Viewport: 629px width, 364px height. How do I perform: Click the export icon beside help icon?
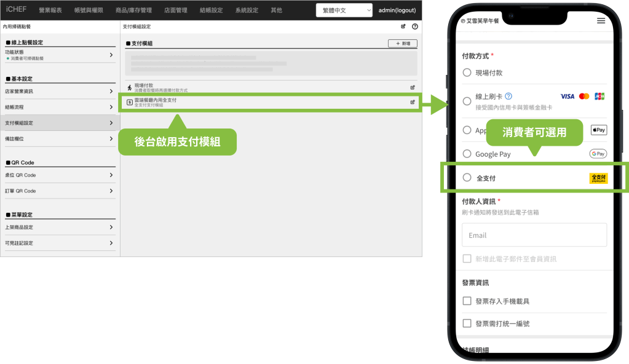(403, 26)
